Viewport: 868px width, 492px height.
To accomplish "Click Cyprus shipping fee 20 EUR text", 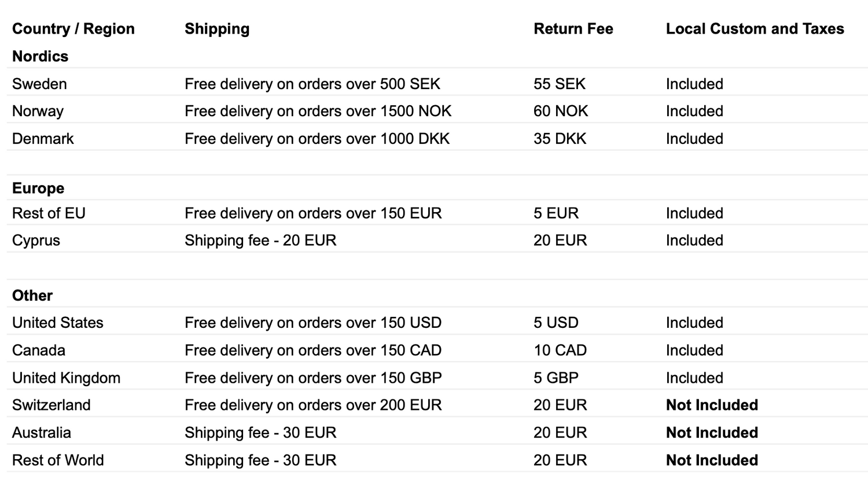I will (x=260, y=241).
